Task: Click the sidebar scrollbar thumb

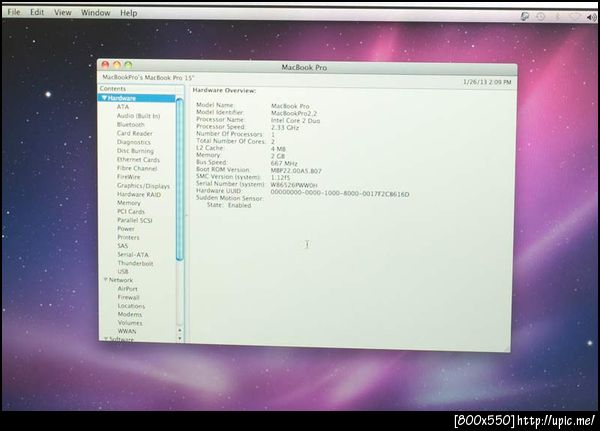Action: click(179, 180)
